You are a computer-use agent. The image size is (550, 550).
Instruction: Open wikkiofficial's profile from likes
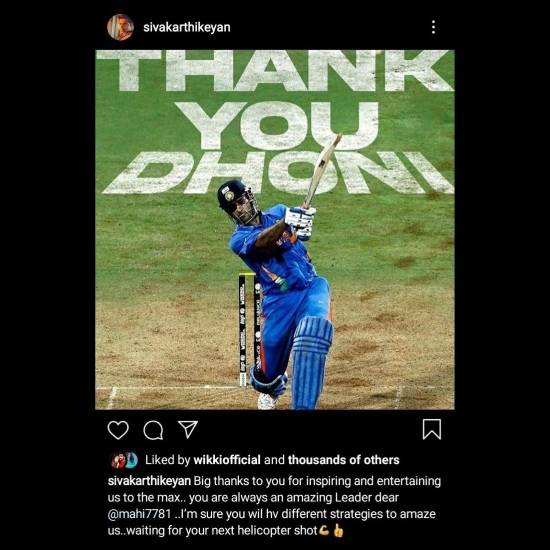coord(227,460)
